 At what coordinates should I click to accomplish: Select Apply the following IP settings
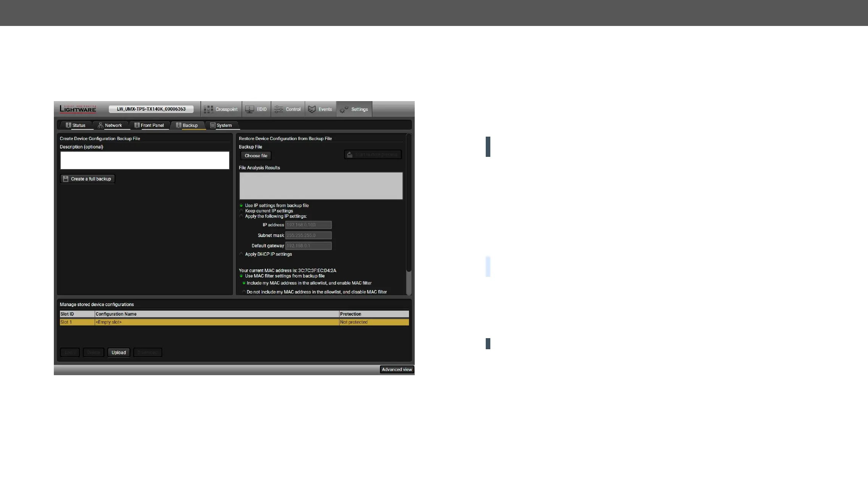click(x=241, y=216)
